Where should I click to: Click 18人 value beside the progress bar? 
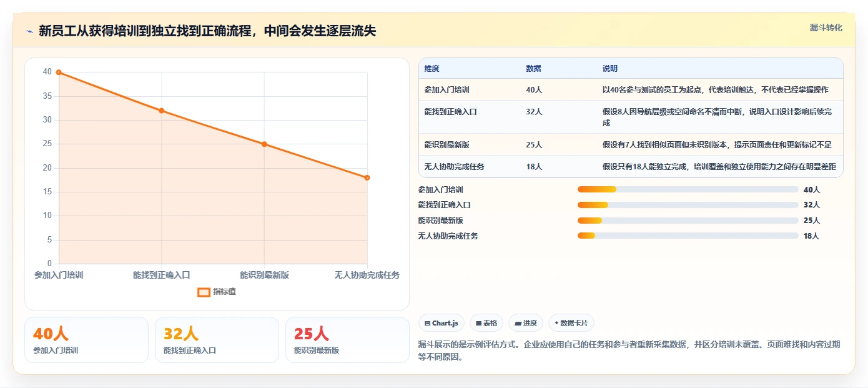pyautogui.click(x=811, y=236)
